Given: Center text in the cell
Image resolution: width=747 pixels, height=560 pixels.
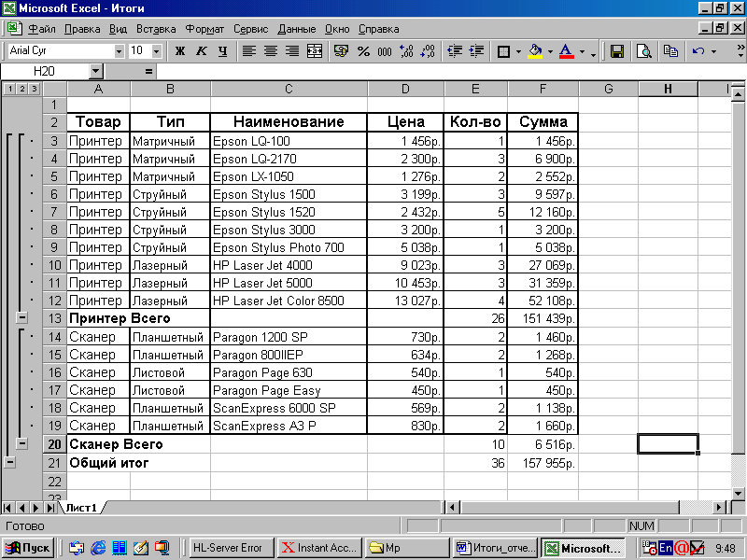Looking at the screenshot, I should [x=270, y=51].
